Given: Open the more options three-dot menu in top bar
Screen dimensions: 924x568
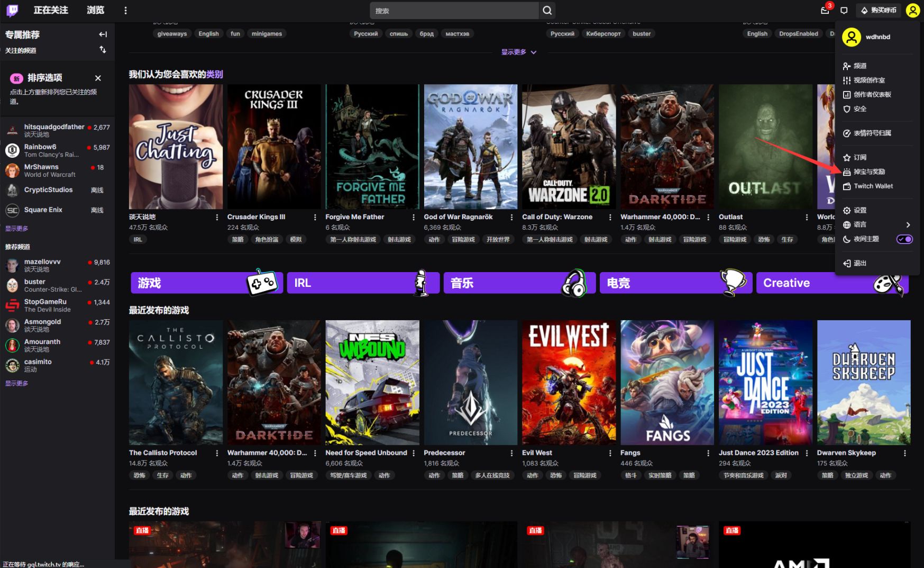Looking at the screenshot, I should 125,11.
